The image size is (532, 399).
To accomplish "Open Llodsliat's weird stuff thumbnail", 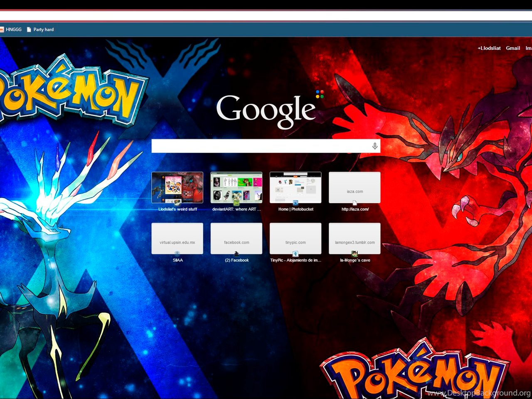I will 177,187.
